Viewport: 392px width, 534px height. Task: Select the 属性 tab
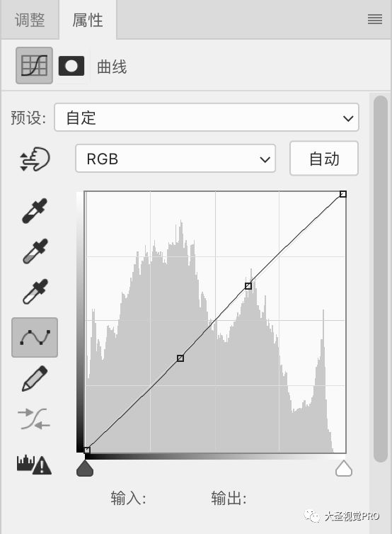pos(88,20)
